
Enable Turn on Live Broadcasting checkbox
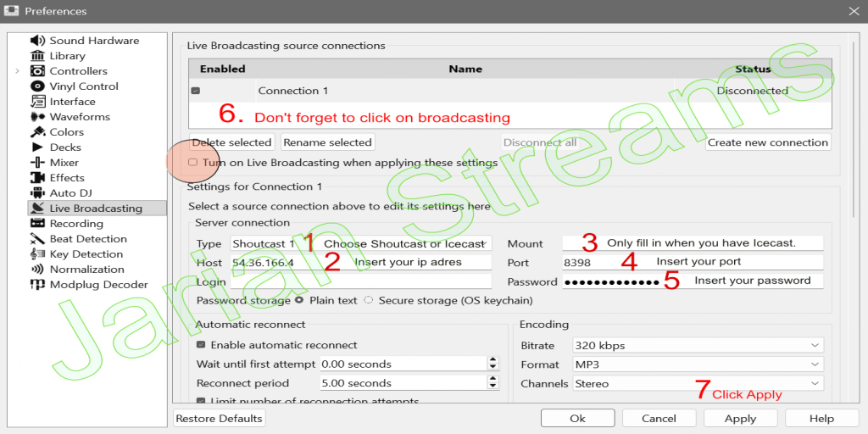click(x=193, y=162)
